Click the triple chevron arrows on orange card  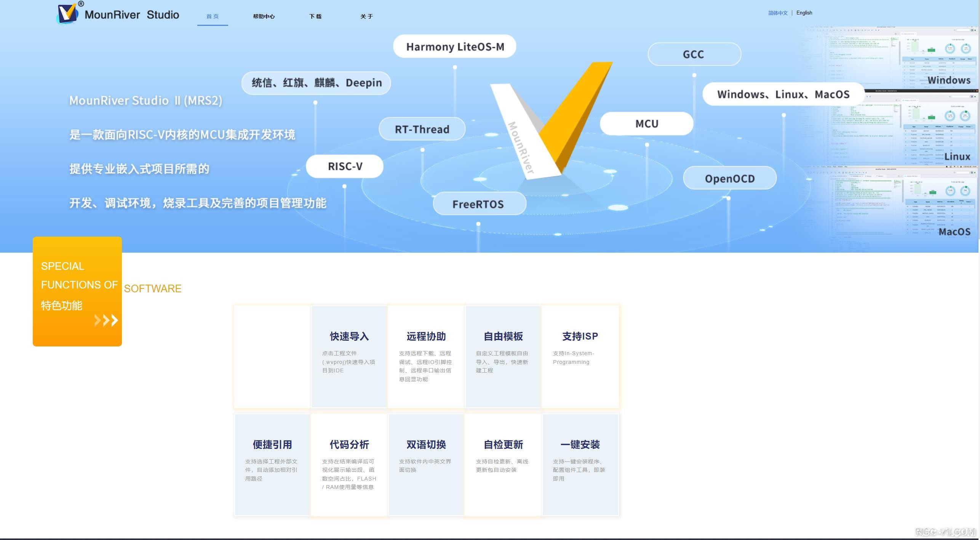click(106, 320)
